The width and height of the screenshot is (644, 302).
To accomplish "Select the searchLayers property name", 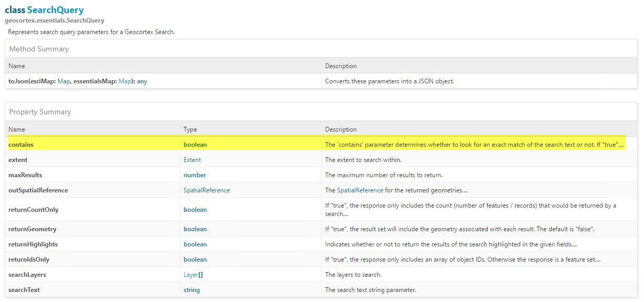I will coord(27,275).
